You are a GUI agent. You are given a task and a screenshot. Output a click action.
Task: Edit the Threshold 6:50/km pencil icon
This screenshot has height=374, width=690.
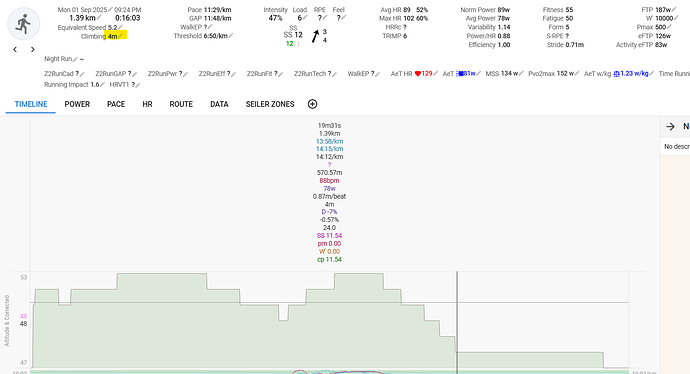231,36
